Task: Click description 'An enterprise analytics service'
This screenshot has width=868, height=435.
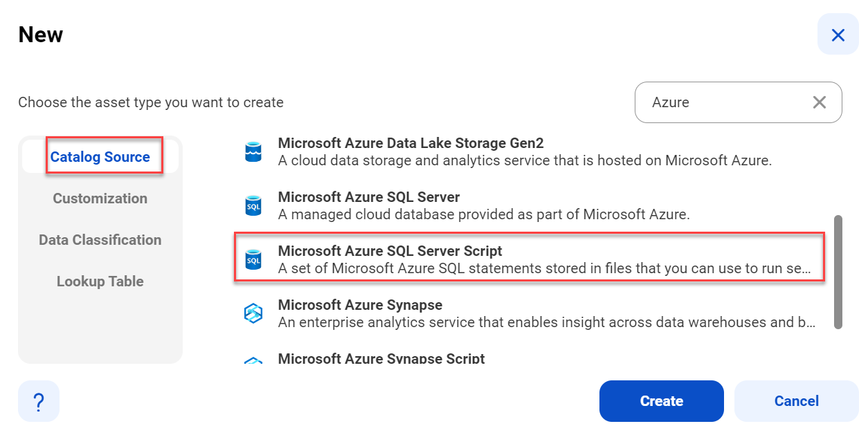Action: click(x=547, y=322)
